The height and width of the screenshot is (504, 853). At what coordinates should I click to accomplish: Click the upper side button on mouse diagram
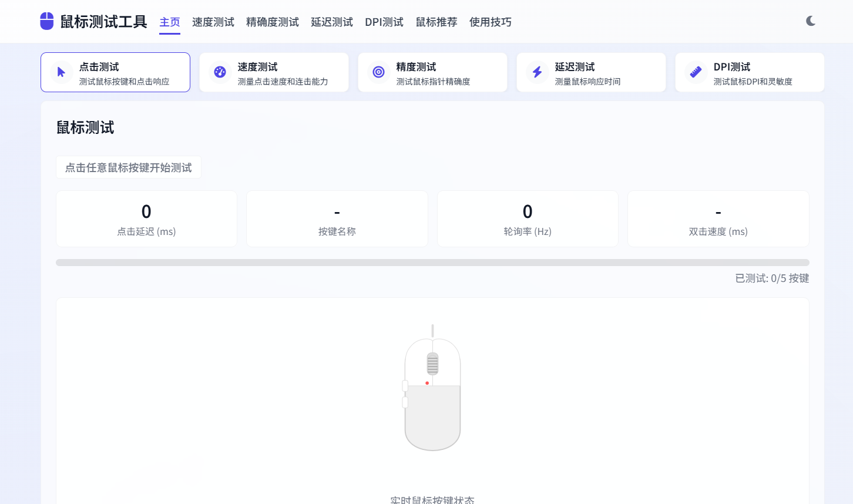(405, 386)
